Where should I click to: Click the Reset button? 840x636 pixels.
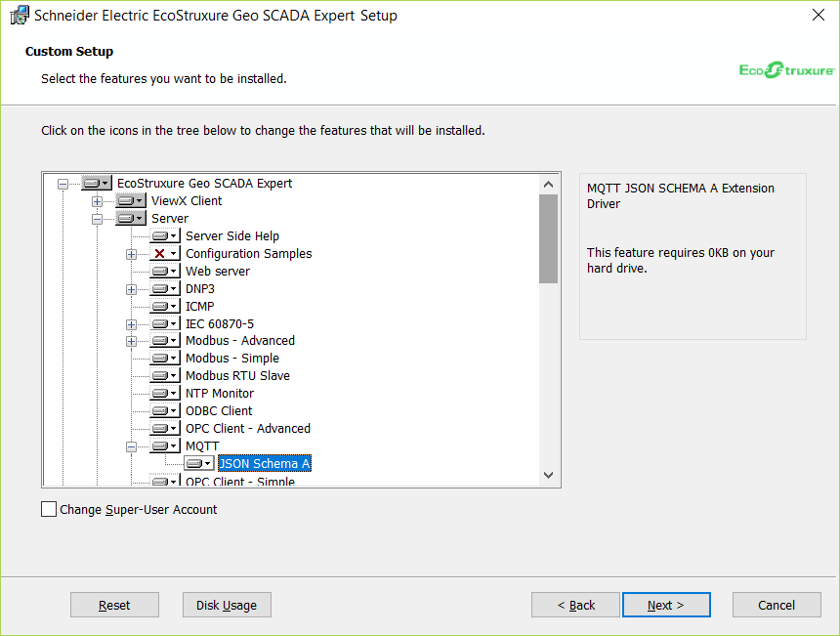click(114, 605)
